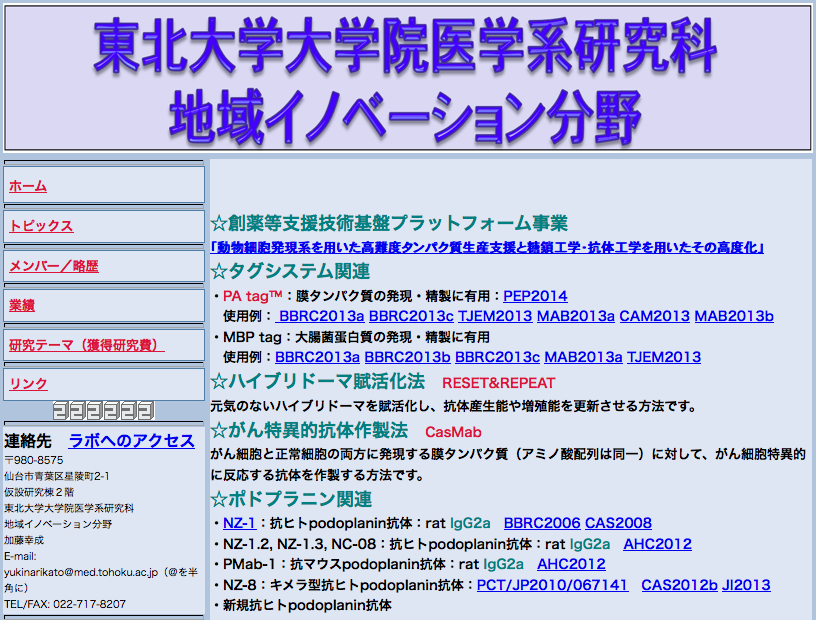Follow the CAS2008 link
Viewport: 816px width, 620px height.
click(x=618, y=523)
